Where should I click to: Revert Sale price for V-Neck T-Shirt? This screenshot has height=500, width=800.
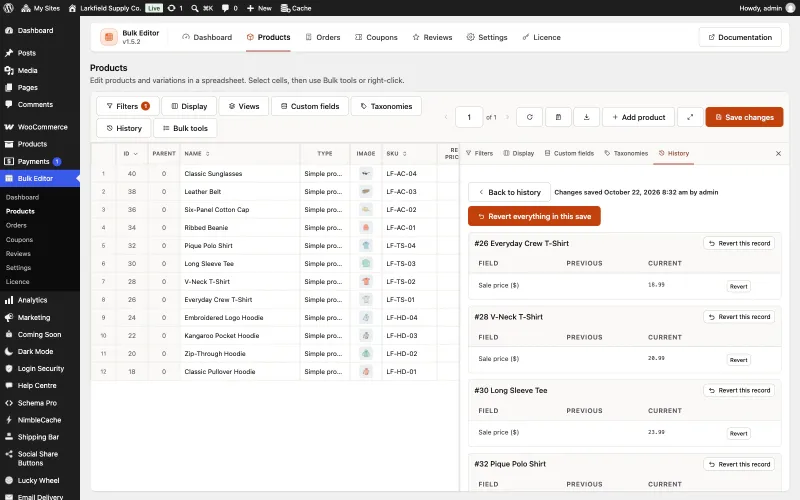[738, 360]
